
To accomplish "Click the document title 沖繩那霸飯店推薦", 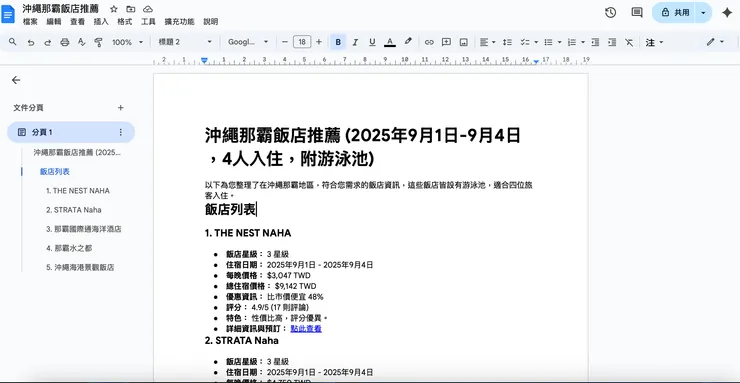I will tap(60, 8).
